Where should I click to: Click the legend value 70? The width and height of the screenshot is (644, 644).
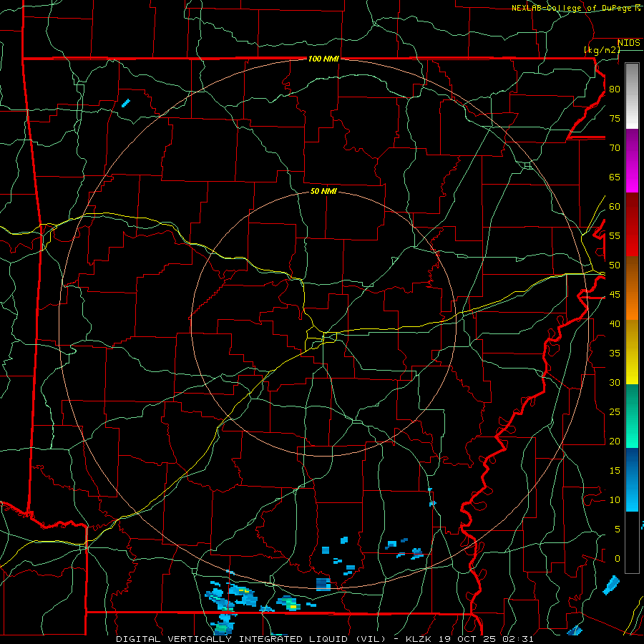(x=615, y=148)
